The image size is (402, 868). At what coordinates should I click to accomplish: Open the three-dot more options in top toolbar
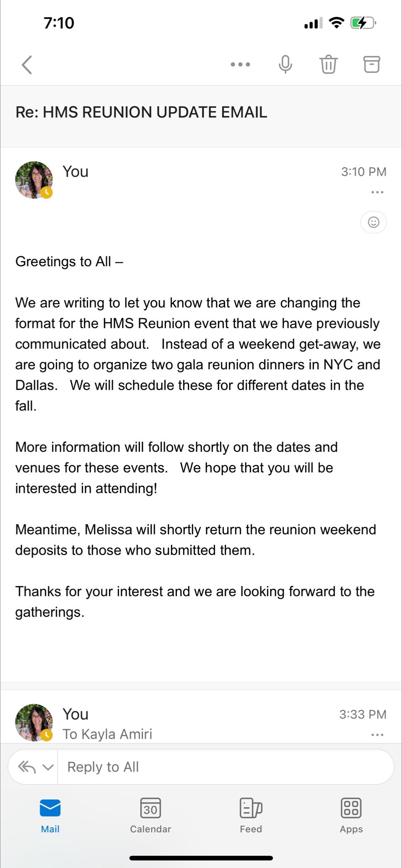[240, 64]
